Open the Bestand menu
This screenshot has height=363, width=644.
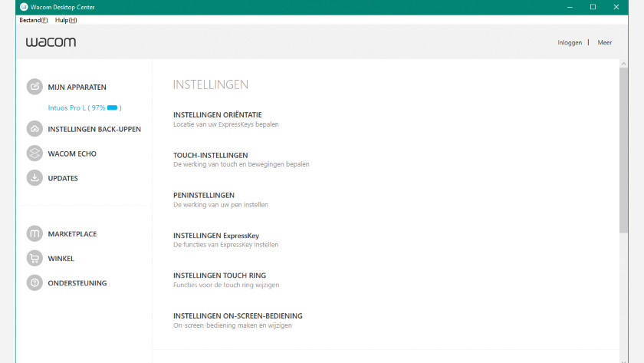click(33, 20)
